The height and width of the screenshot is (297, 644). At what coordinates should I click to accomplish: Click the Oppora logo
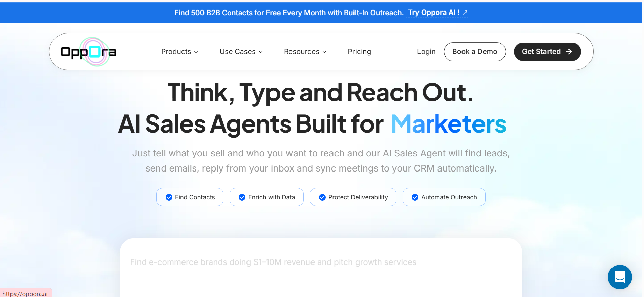click(x=88, y=52)
